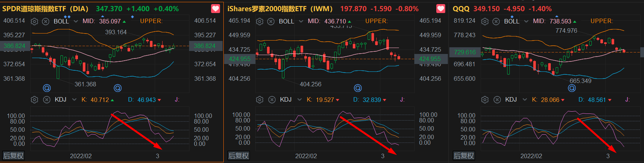Remove KDJ indicator from IWM chart
This screenshot has width=644, height=163.
(272, 100)
